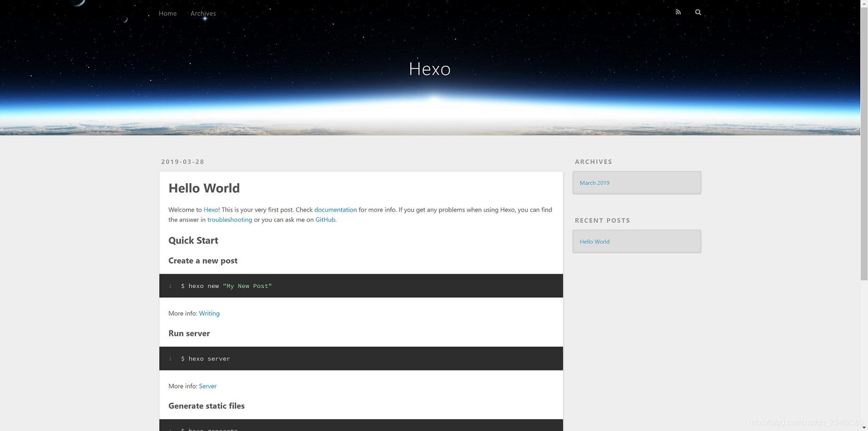Open the RSS feed icon
This screenshot has width=868, height=431.
[678, 12]
